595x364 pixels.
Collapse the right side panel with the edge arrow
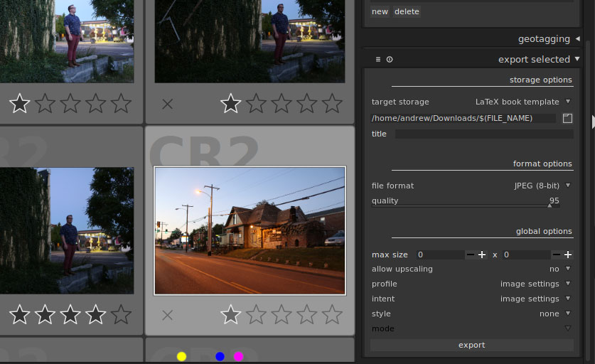coord(592,122)
